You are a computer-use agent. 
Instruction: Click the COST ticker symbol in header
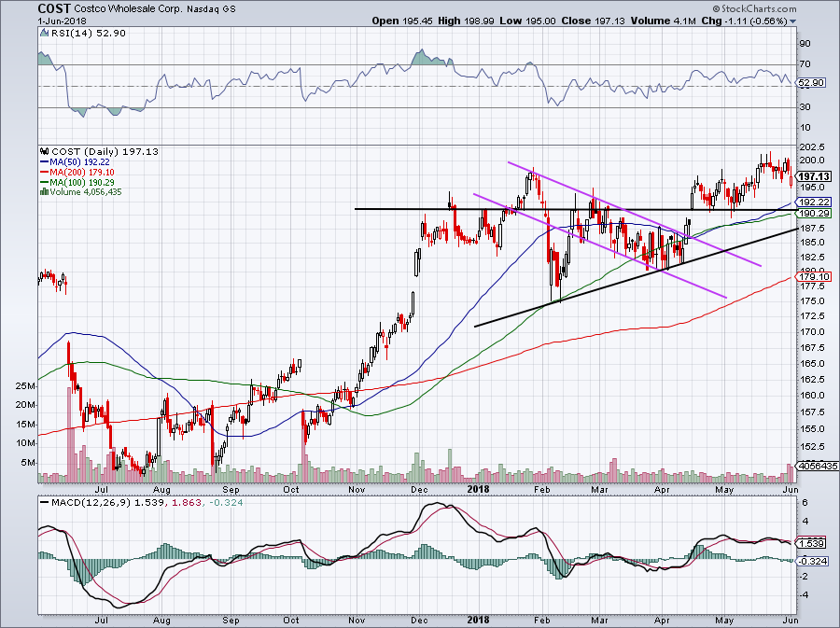pos(54,8)
